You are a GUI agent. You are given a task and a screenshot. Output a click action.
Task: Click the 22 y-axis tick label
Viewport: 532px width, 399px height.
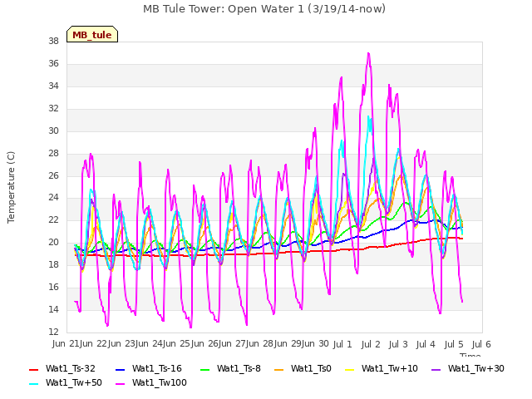coord(53,219)
